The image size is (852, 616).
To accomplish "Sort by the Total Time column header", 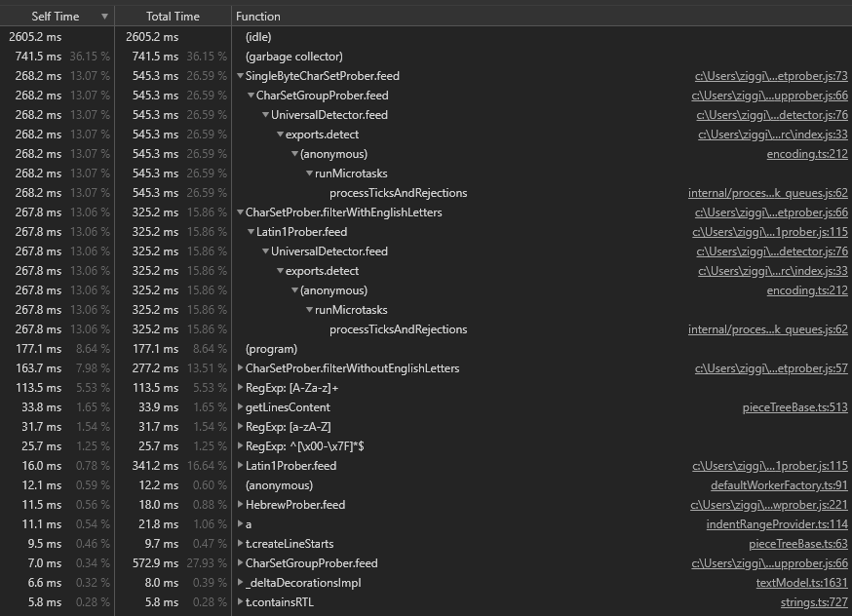I will pos(172,16).
